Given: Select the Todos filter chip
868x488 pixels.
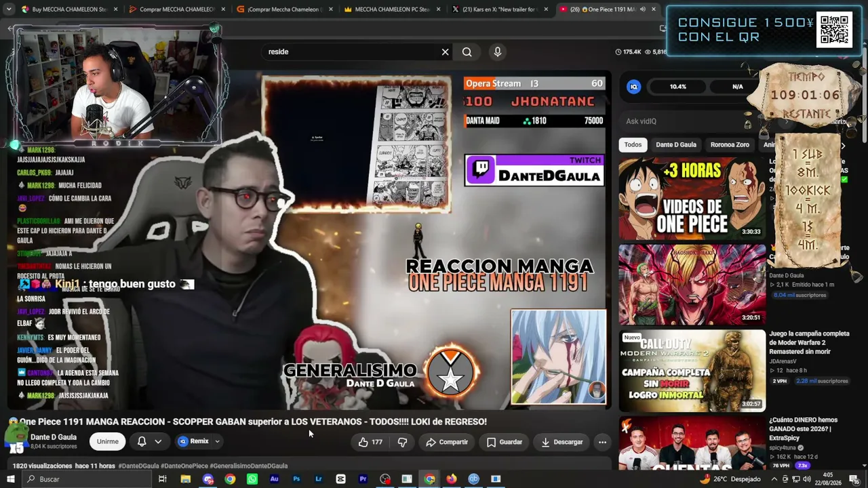Looking at the screenshot, I should [x=633, y=145].
